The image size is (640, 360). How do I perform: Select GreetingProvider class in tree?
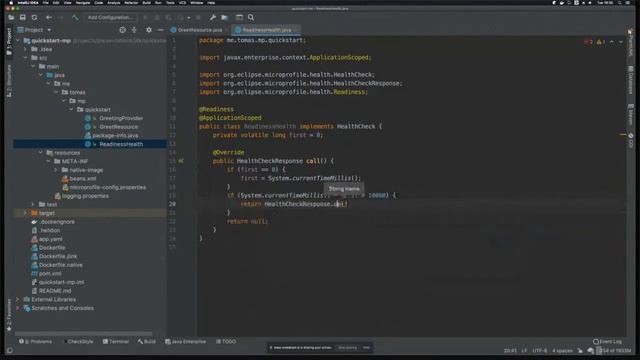[x=121, y=118]
